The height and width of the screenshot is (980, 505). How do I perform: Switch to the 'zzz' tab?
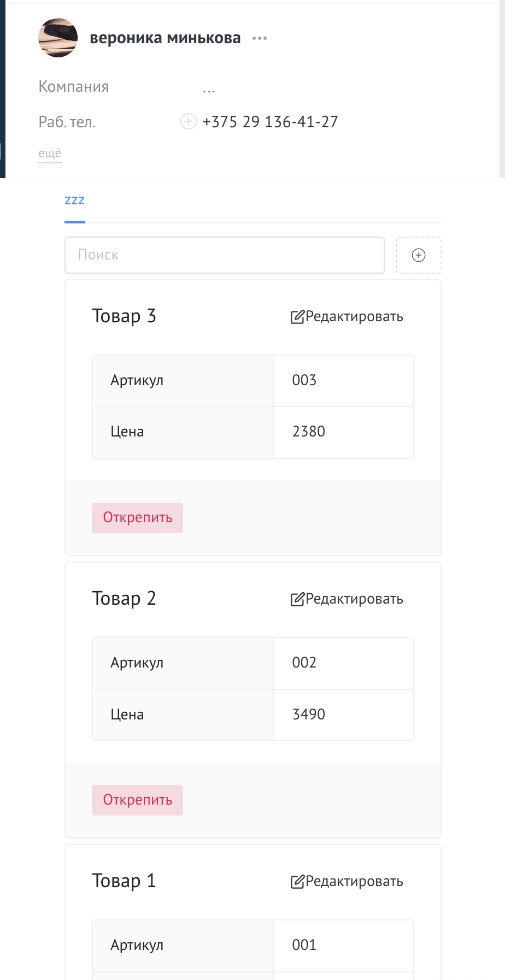coord(75,200)
